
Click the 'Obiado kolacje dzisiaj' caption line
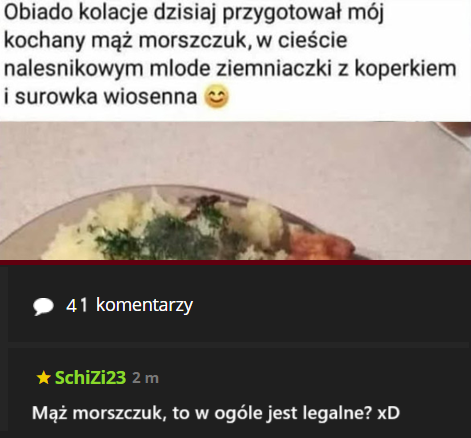(x=194, y=12)
